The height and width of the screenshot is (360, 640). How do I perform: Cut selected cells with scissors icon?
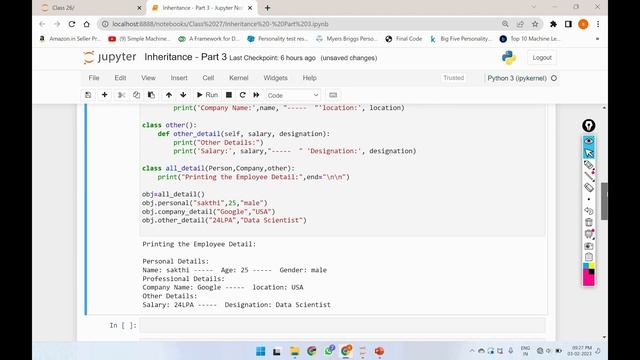point(121,95)
